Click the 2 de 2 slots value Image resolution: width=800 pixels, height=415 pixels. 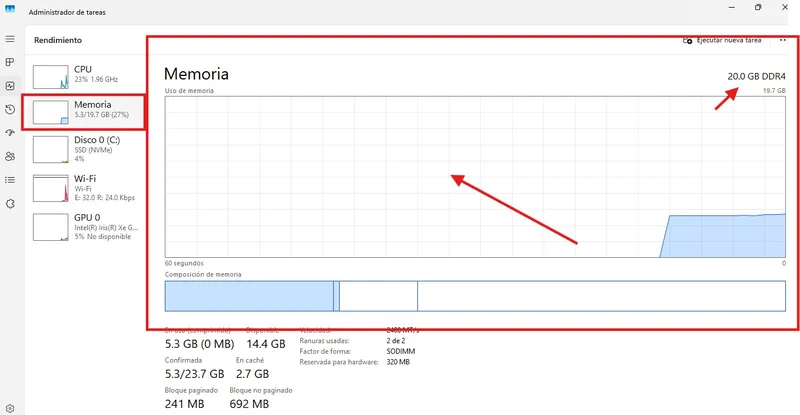[396, 340]
